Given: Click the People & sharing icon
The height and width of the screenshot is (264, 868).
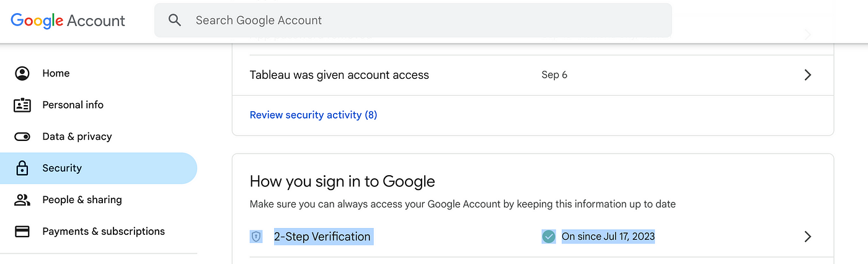Looking at the screenshot, I should pos(22,200).
